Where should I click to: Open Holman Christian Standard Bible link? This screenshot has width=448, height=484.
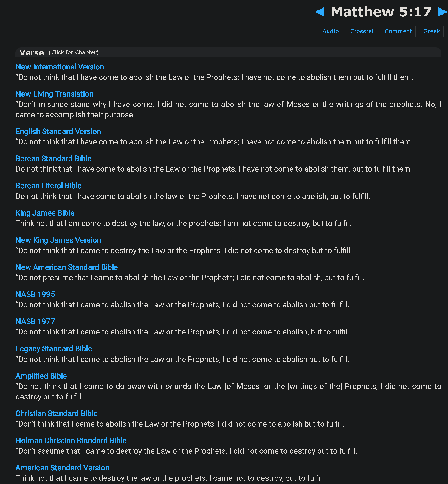coord(71,441)
